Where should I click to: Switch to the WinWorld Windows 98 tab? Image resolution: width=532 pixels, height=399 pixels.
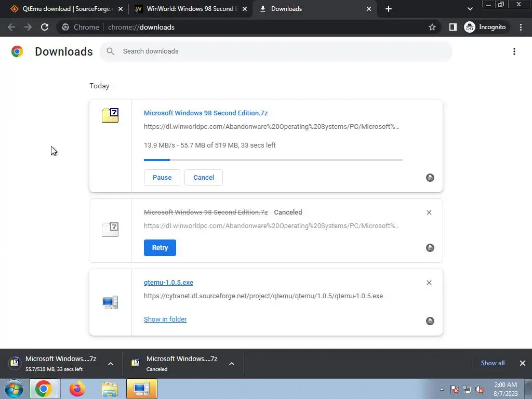[x=187, y=9]
